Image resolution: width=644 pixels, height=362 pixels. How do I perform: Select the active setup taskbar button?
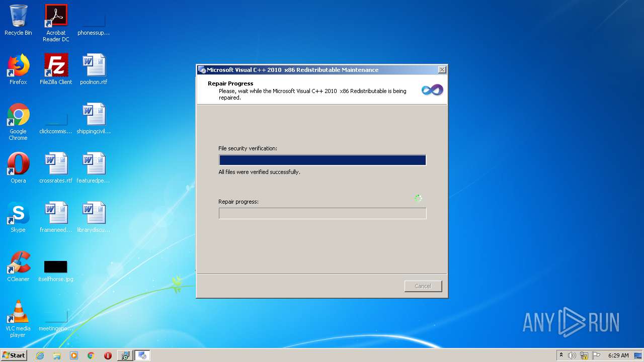tap(142, 355)
